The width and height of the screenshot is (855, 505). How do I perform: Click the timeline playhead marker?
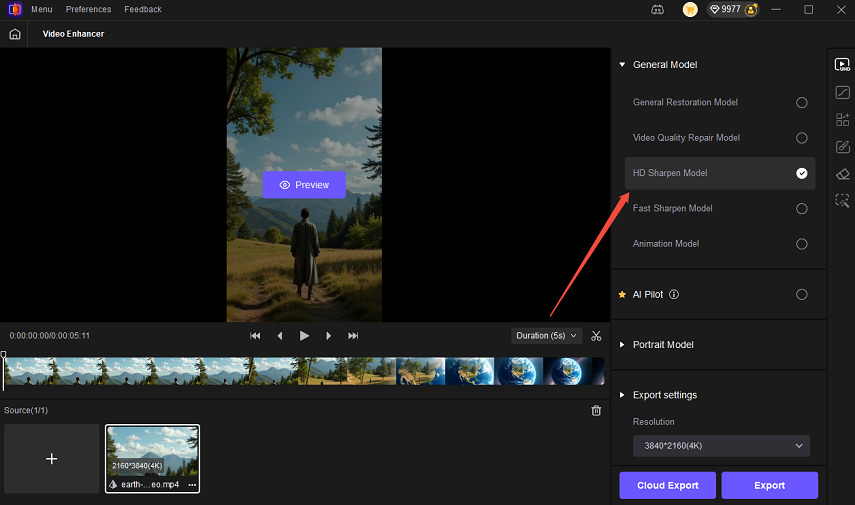pyautogui.click(x=4, y=355)
